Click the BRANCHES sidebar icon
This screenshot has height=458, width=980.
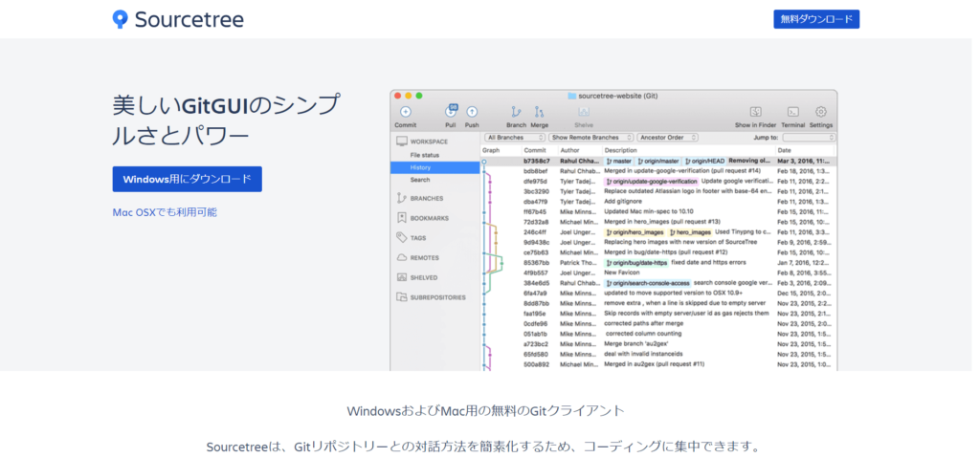coord(401,198)
